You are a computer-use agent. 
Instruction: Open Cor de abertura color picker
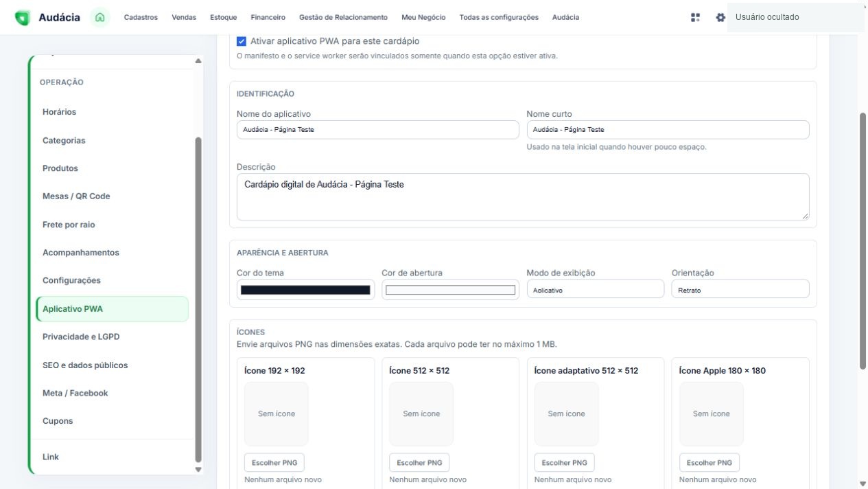click(x=450, y=290)
